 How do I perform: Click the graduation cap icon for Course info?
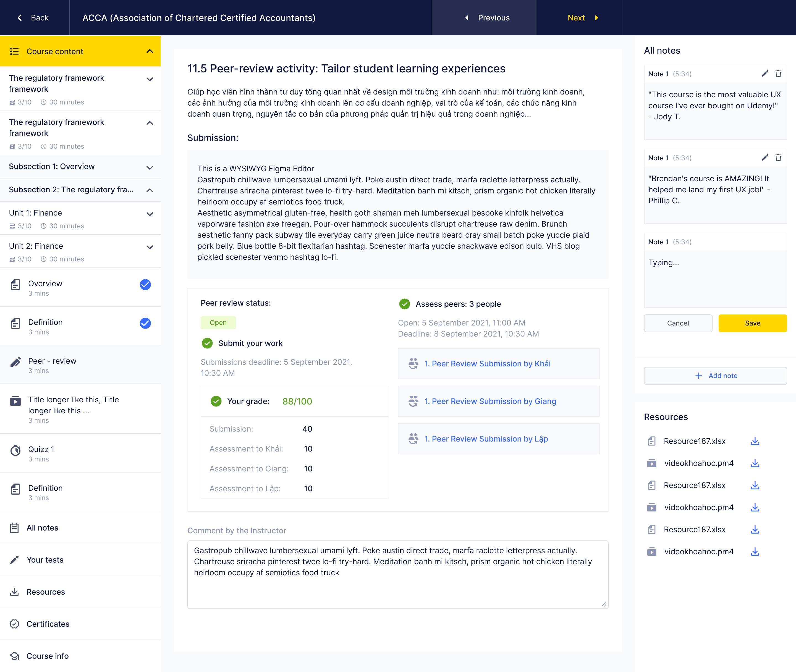(x=14, y=656)
